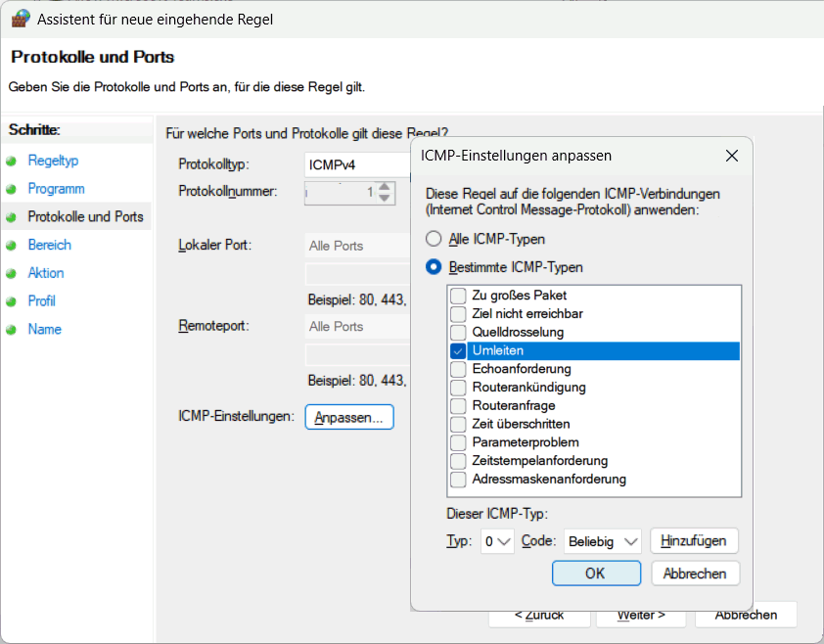
Task: Select the Alle ICMP-Typen radio button
Action: pos(433,239)
